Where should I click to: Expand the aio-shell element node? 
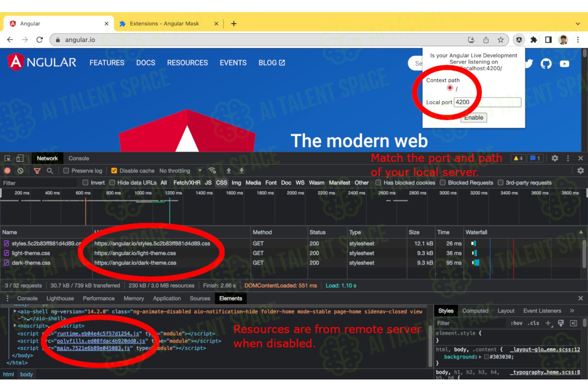coord(15,311)
